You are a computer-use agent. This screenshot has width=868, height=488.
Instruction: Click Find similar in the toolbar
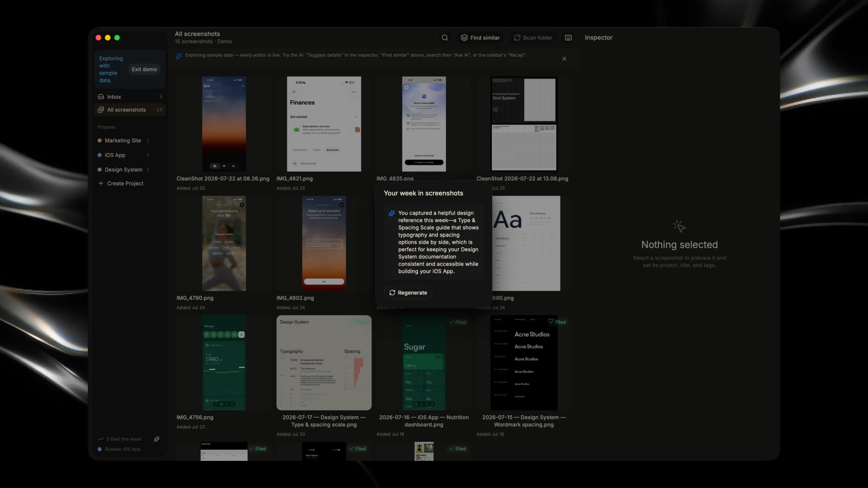tap(480, 38)
